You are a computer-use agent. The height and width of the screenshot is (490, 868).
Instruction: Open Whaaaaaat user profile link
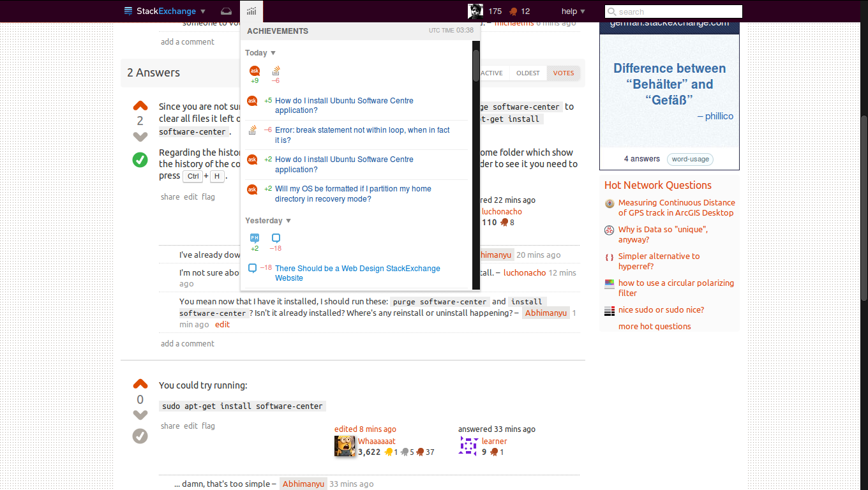[377, 442]
